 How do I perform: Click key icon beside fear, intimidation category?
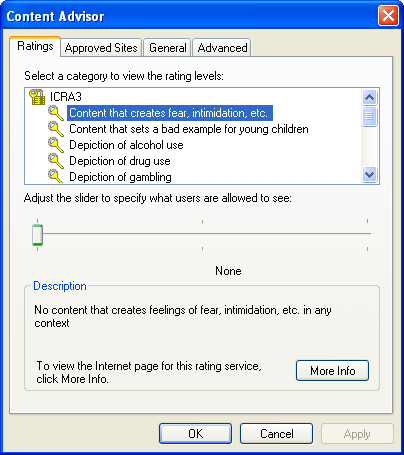pyautogui.click(x=56, y=113)
